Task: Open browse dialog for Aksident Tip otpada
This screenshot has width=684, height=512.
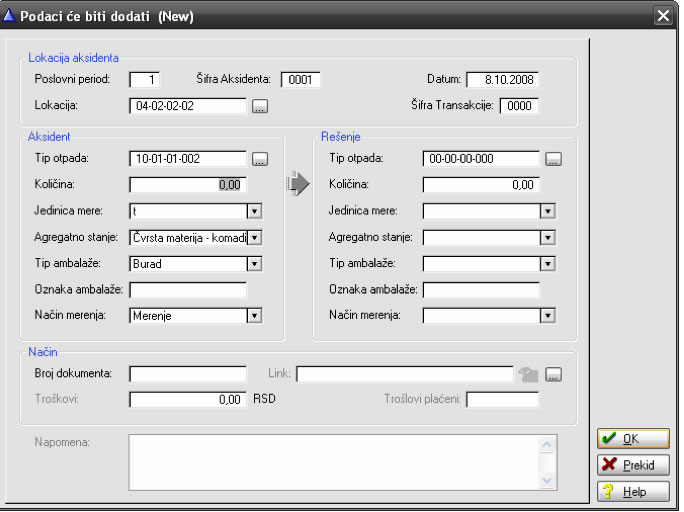Action: (259, 158)
